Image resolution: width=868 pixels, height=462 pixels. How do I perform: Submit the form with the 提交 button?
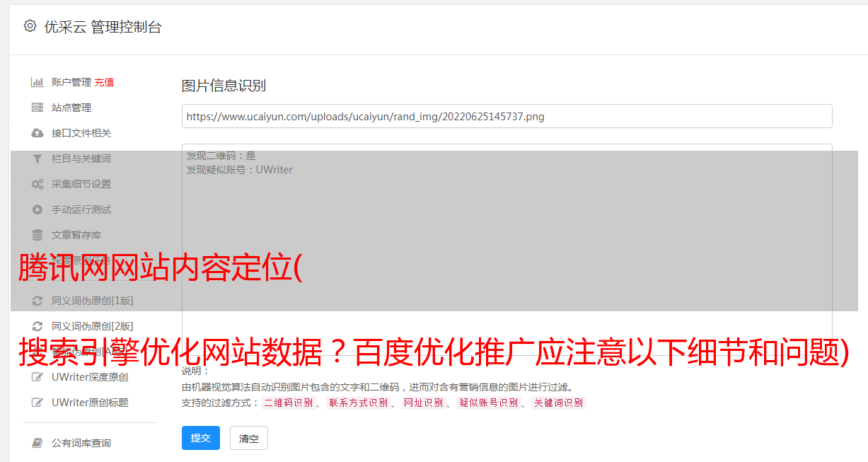pyautogui.click(x=201, y=438)
